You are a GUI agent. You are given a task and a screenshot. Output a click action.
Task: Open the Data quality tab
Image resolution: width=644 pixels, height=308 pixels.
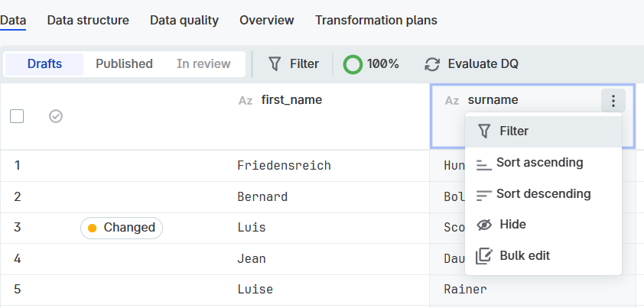pyautogui.click(x=184, y=20)
